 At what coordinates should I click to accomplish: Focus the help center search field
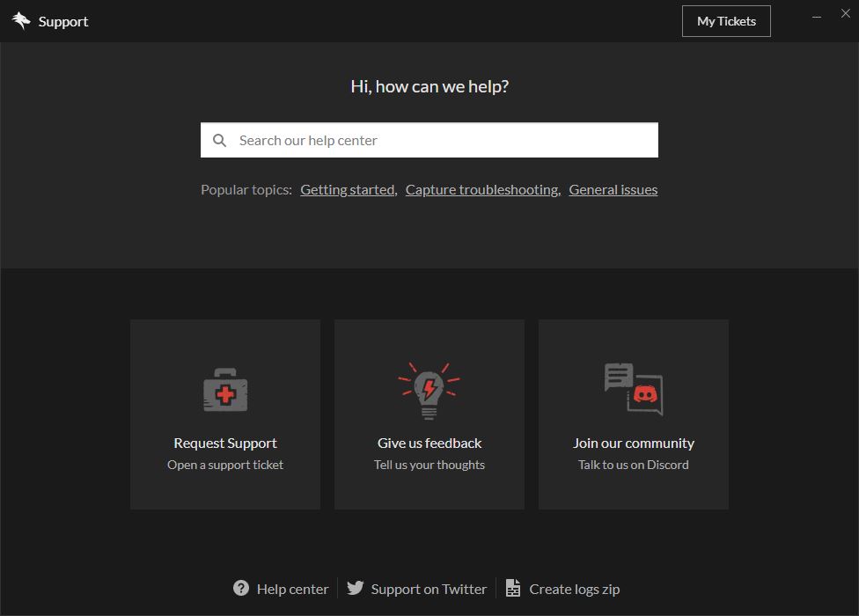(x=429, y=140)
